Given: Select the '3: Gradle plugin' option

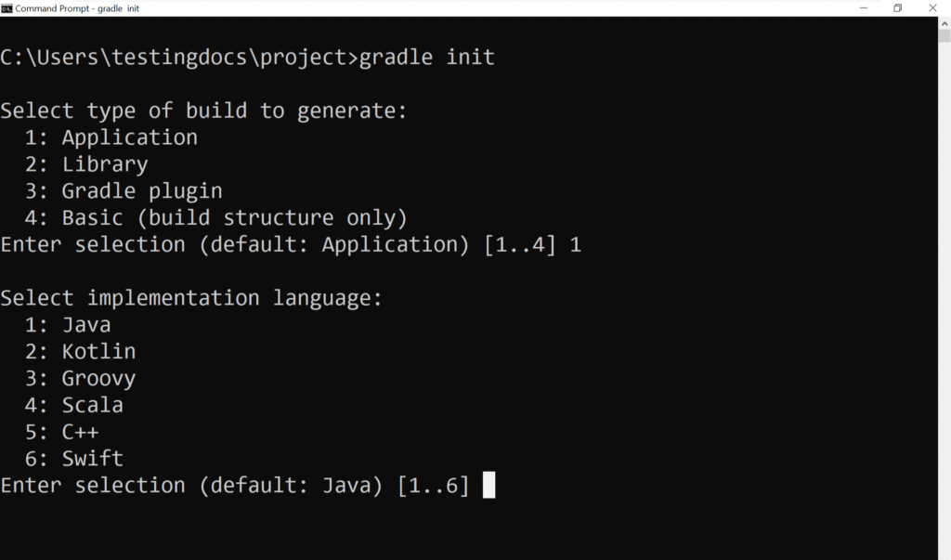Looking at the screenshot, I should click(117, 190).
